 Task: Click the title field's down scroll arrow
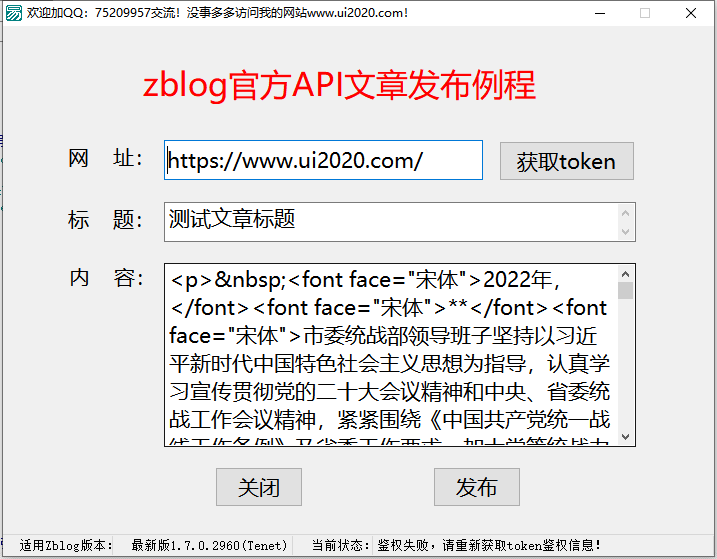[626, 232]
